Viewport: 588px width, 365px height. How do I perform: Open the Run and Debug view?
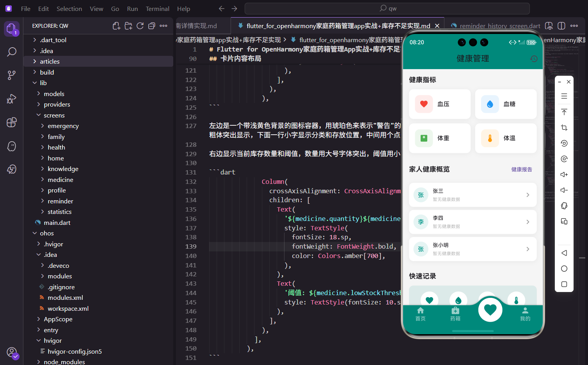coord(12,99)
